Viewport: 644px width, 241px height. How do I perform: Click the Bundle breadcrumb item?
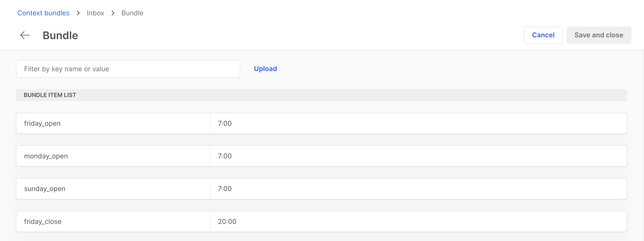pyautogui.click(x=132, y=13)
